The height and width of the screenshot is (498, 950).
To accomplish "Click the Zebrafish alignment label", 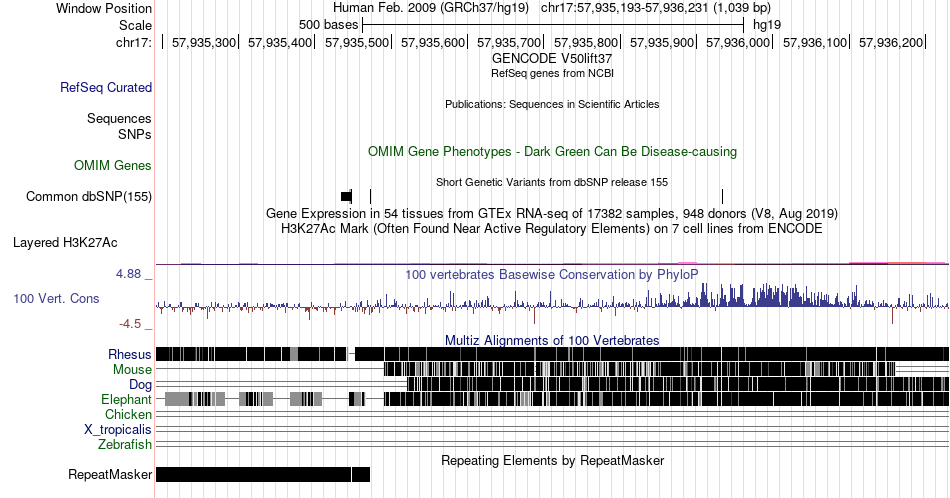I will [125, 444].
